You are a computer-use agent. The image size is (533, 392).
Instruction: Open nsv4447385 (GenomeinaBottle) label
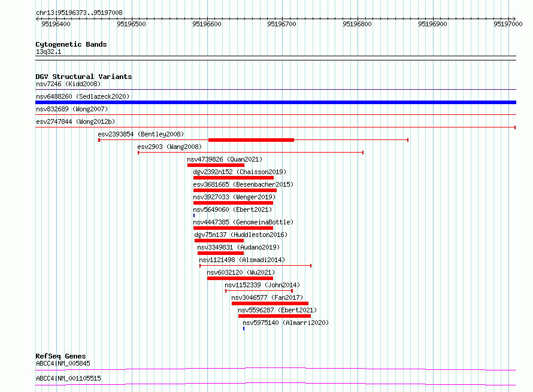click(x=243, y=222)
